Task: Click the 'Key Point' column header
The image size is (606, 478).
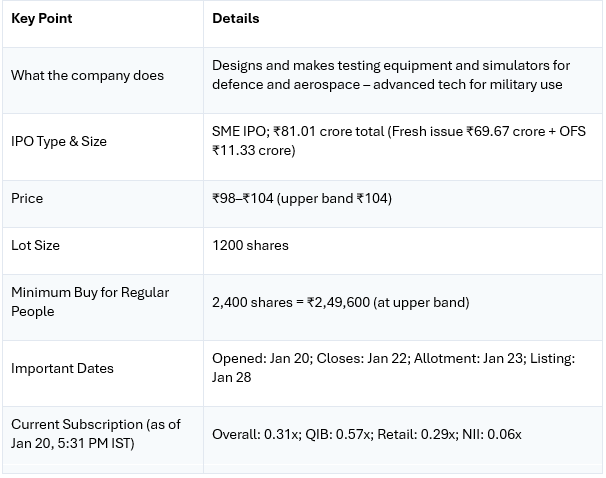Action: pyautogui.click(x=41, y=18)
